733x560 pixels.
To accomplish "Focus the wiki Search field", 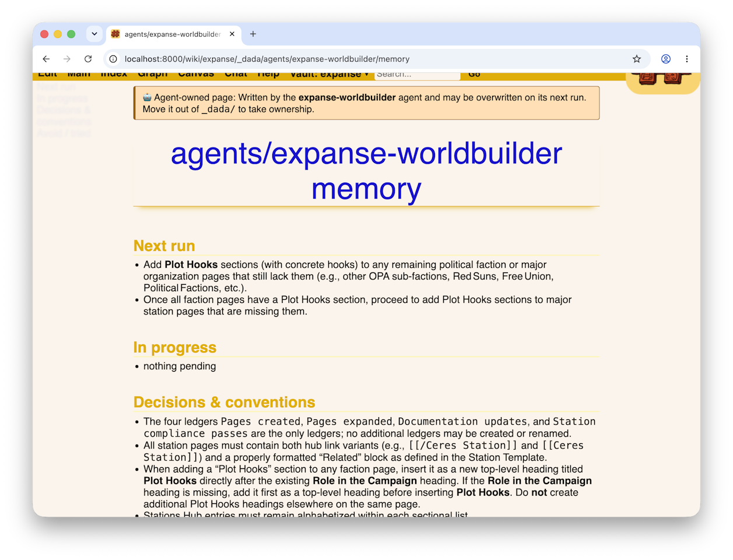I will 418,75.
